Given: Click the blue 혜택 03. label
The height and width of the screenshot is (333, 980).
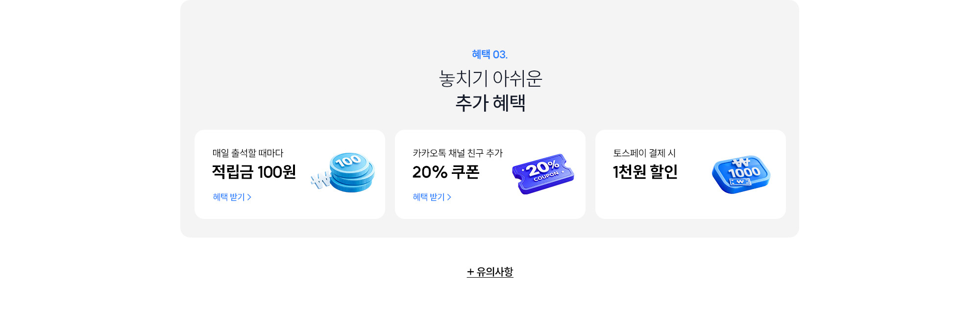Looking at the screenshot, I should pyautogui.click(x=490, y=54).
